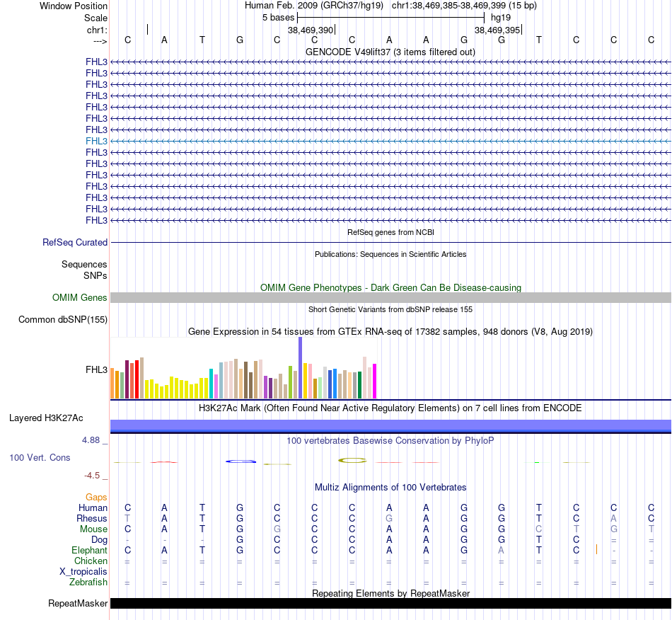Click the black RepeatMasker item bar
Screen dimensions: 672x620
[x=390, y=603]
